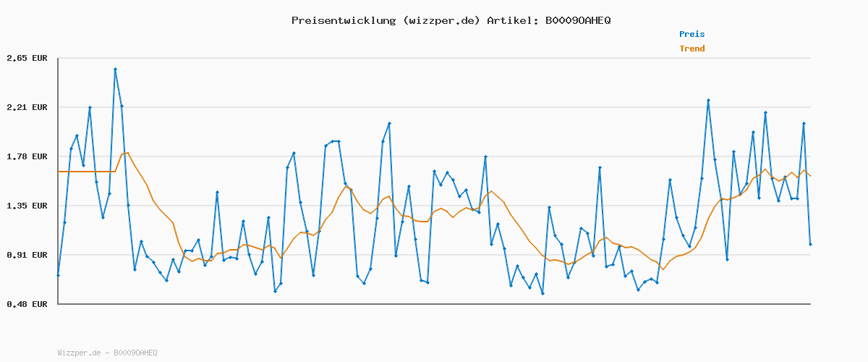
Task: Click the peak of the orange trend line
Action: 128,153
